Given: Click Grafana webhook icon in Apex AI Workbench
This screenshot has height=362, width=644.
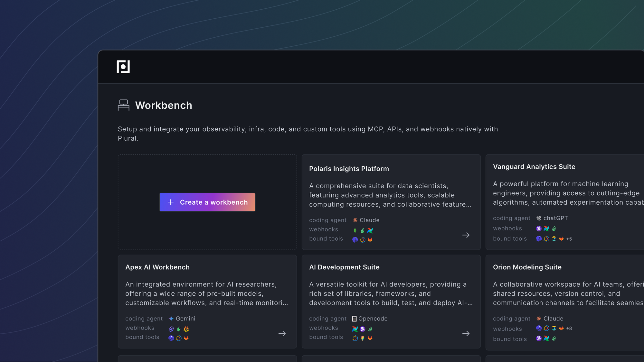Looking at the screenshot, I should pyautogui.click(x=186, y=329).
